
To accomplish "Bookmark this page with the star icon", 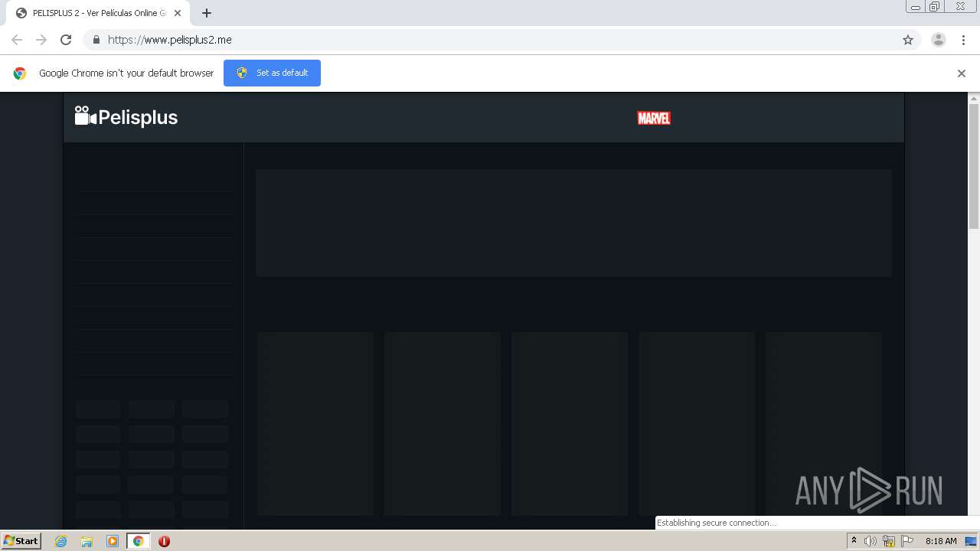I will 908,40.
